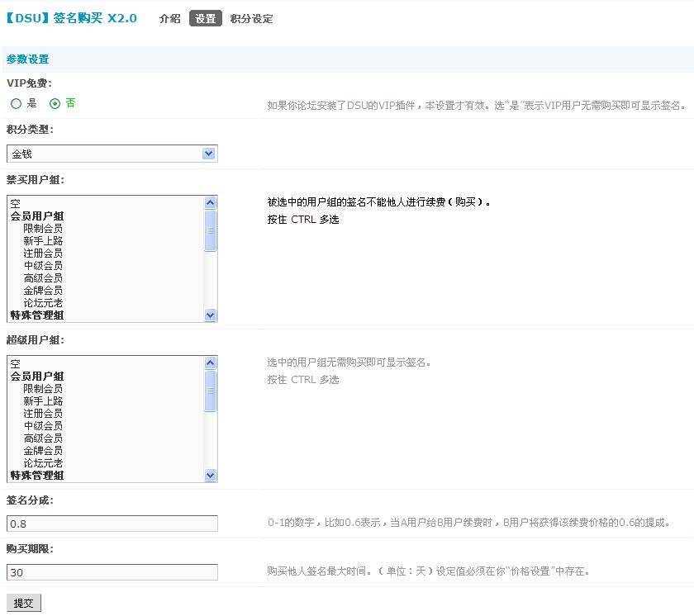Open the 积分类型 dropdown showing 金钱
The height and width of the screenshot is (616, 694).
[112, 154]
